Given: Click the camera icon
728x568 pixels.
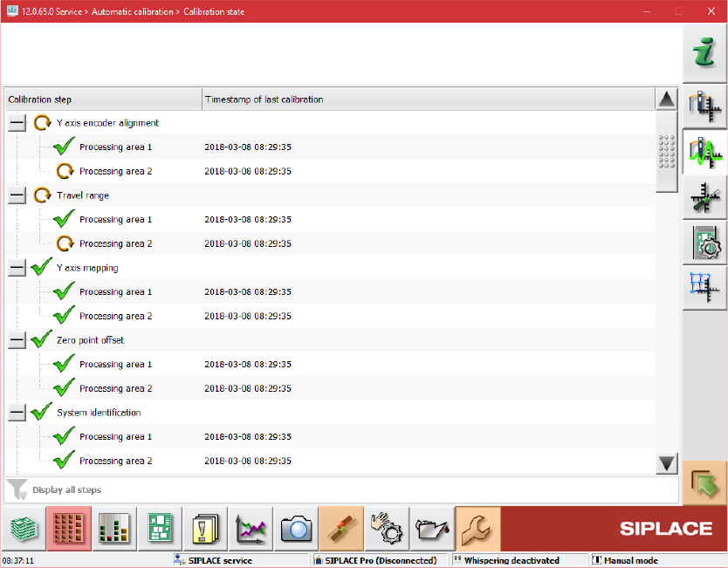Looking at the screenshot, I should (296, 529).
